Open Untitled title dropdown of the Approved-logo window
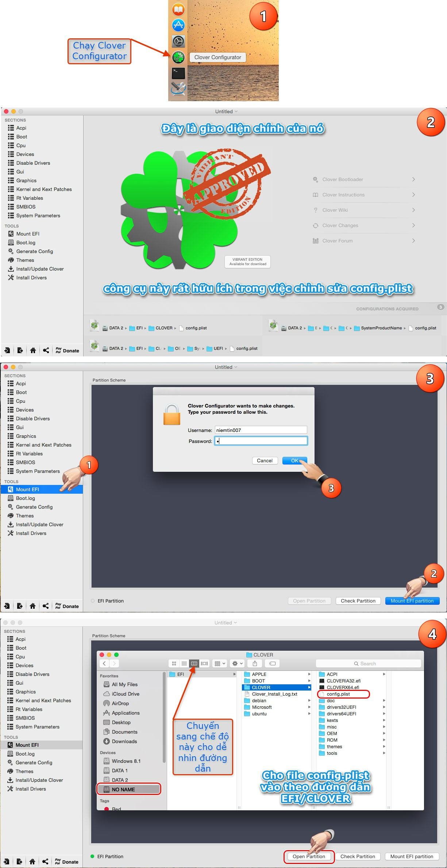This screenshot has width=447, height=868. (x=226, y=111)
